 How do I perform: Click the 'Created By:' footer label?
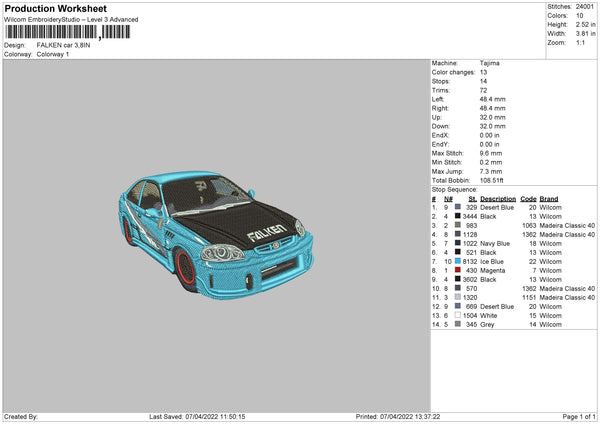coord(21,416)
